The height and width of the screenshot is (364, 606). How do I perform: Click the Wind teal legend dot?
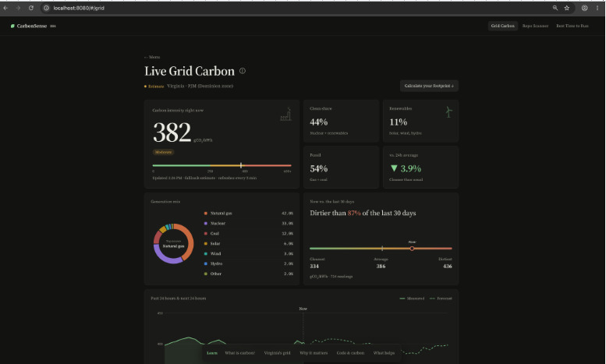[x=206, y=253]
